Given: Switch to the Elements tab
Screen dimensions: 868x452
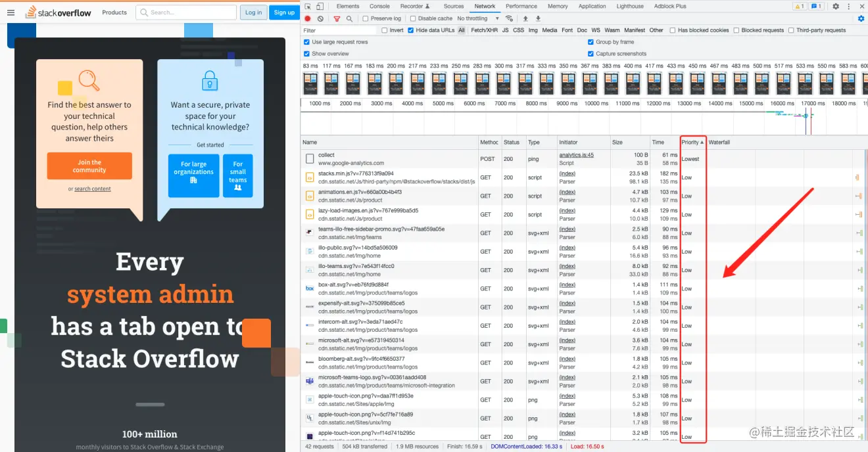Looking at the screenshot, I should click(x=348, y=6).
